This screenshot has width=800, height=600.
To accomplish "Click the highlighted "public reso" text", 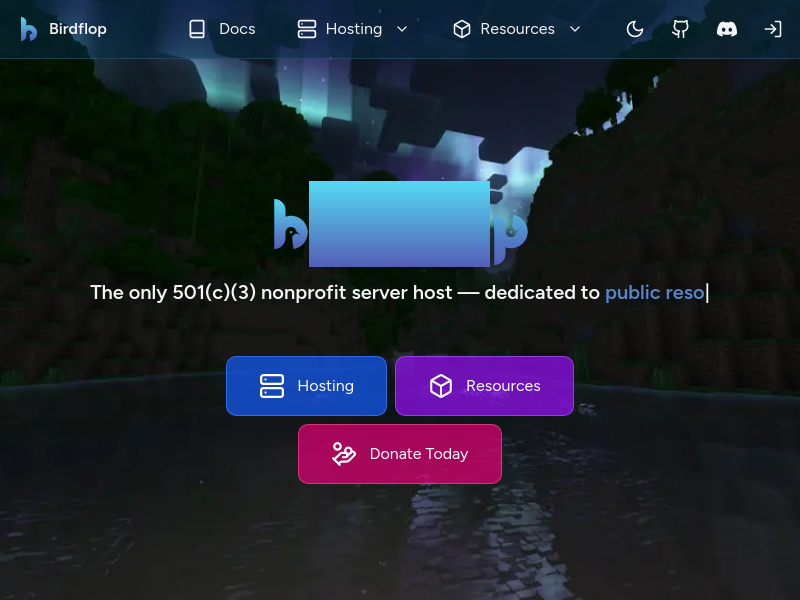I will click(x=655, y=292).
